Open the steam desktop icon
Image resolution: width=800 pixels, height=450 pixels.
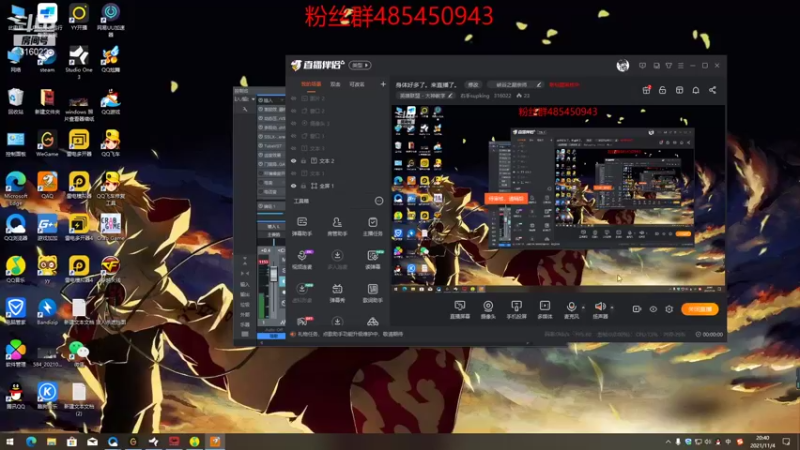pos(47,60)
